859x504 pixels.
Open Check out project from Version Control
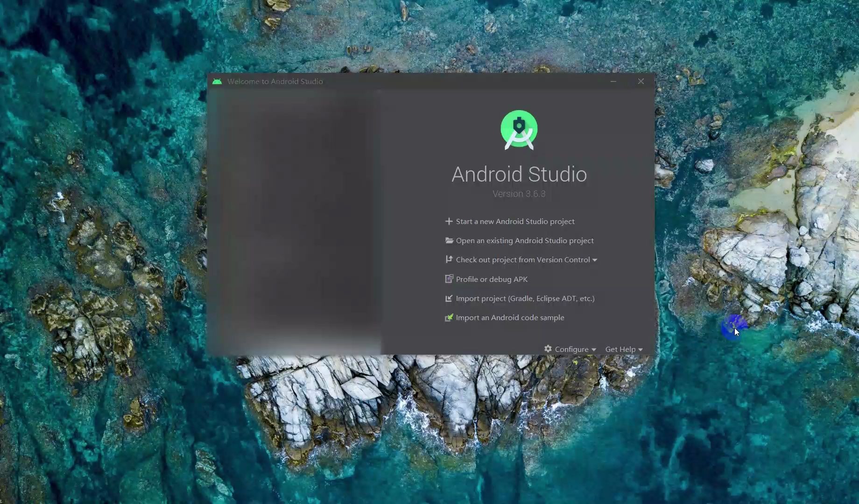523,259
